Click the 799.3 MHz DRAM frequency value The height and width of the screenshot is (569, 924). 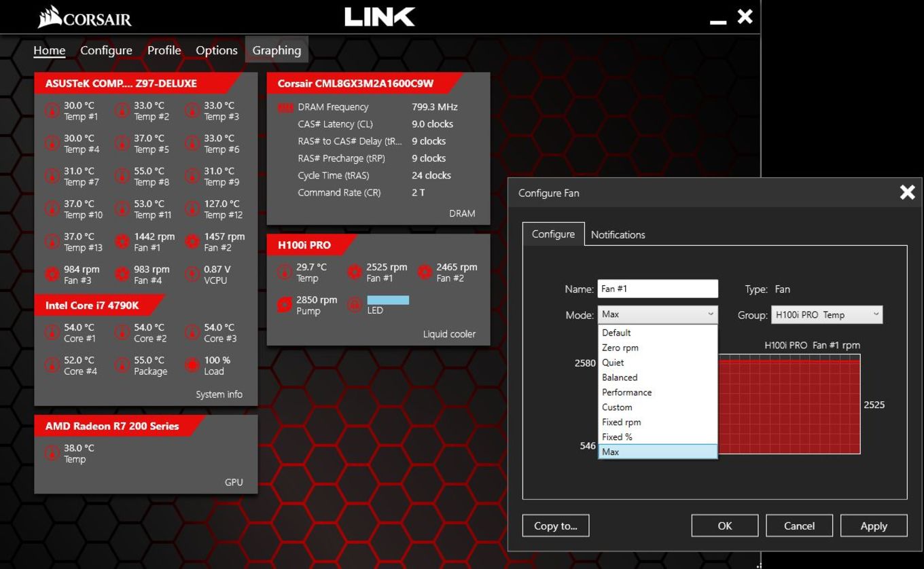[435, 107]
